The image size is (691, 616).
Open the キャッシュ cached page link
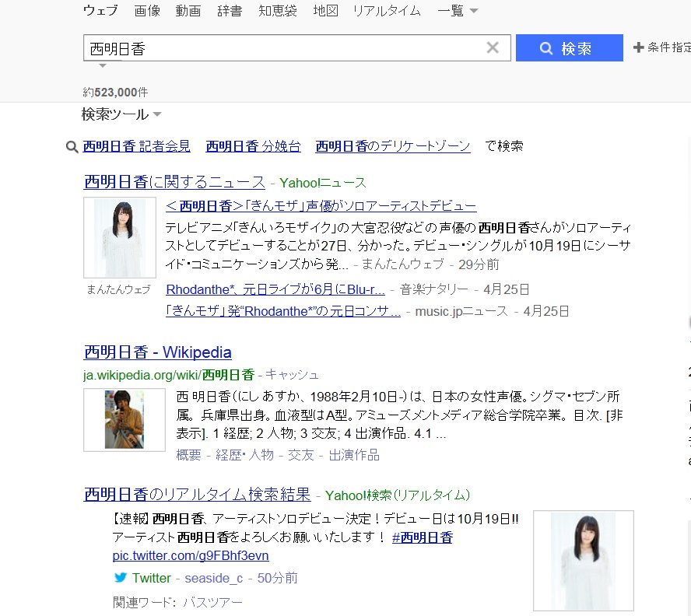(x=292, y=375)
